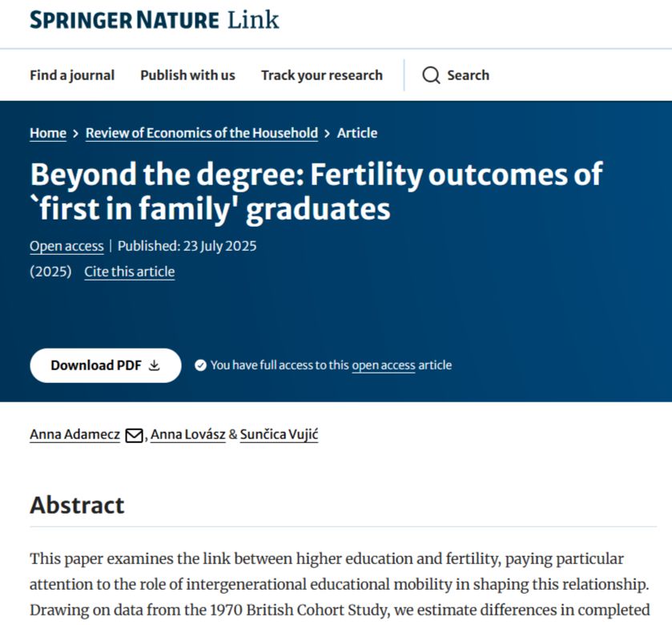Viewport: 672px width, 625px height.
Task: Open Review of Economics of the Household link
Action: [x=202, y=133]
